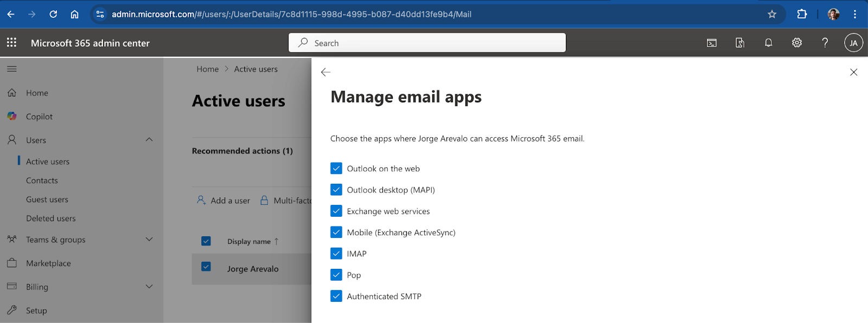Open the Chrome profile avatar
Screen dimensions: 868x323
click(833, 14)
